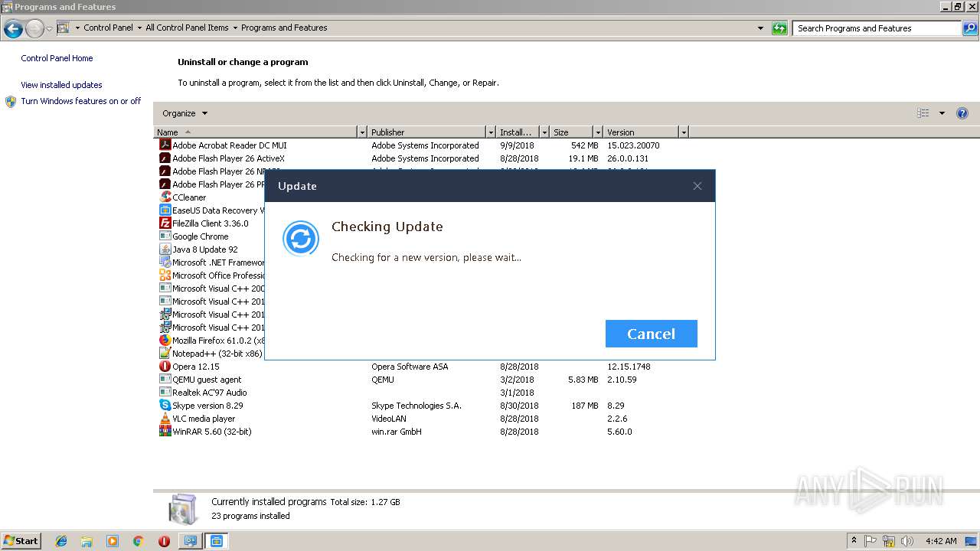Select the EaseUS Data Recovery icon
The width and height of the screenshot is (980, 551).
point(165,210)
